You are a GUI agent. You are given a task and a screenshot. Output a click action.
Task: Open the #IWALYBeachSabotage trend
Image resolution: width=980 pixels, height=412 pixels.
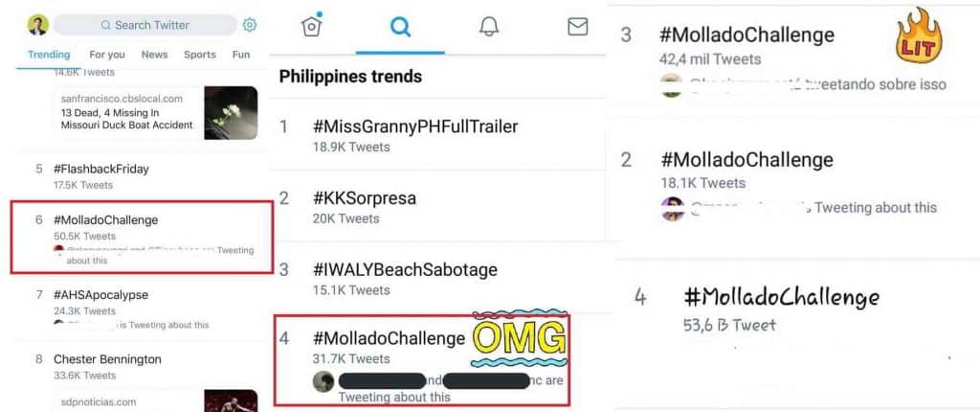(x=405, y=270)
